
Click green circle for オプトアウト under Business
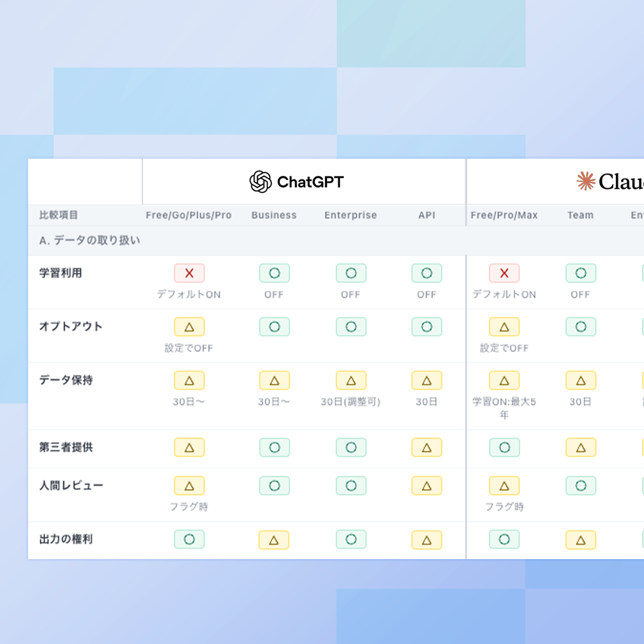coord(274,327)
